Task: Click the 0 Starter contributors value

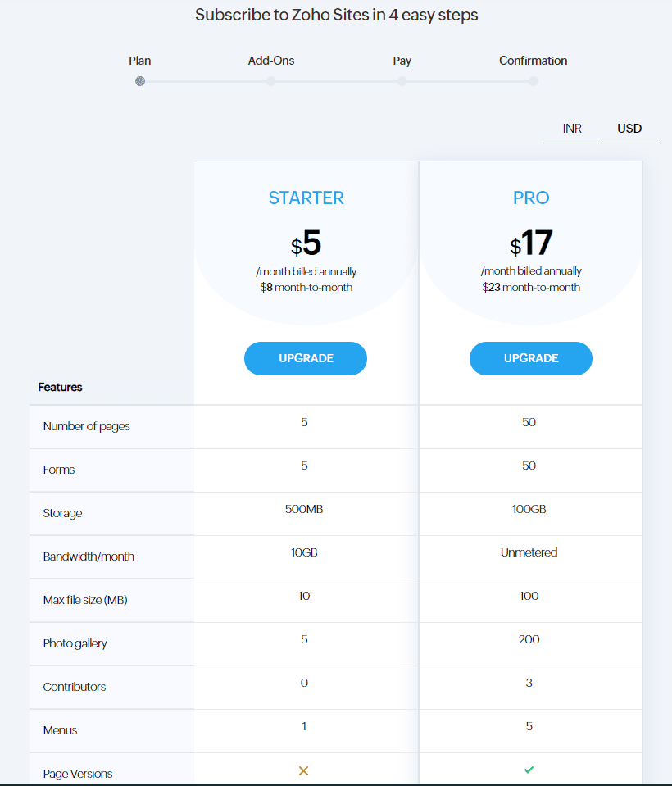Action: (x=304, y=683)
